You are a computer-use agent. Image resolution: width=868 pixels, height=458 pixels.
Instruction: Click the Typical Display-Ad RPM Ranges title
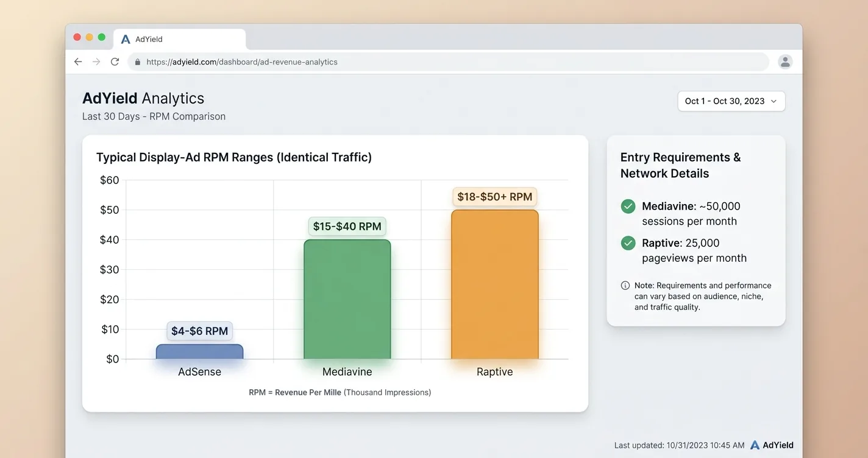[x=234, y=157]
